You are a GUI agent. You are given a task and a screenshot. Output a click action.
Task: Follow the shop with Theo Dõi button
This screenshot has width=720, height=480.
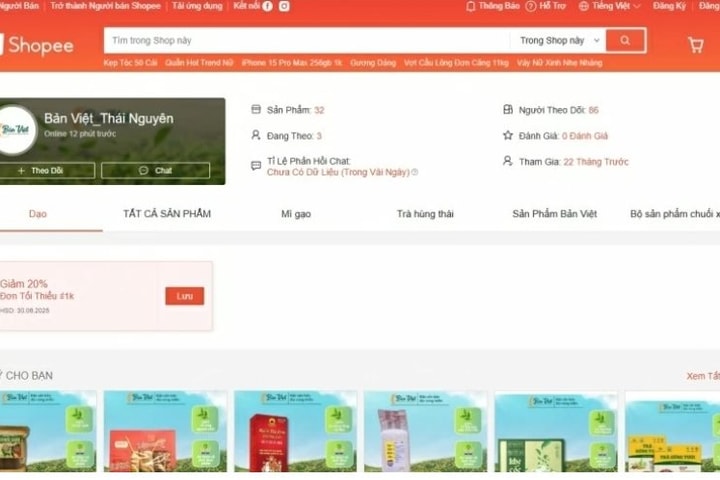(x=47, y=170)
